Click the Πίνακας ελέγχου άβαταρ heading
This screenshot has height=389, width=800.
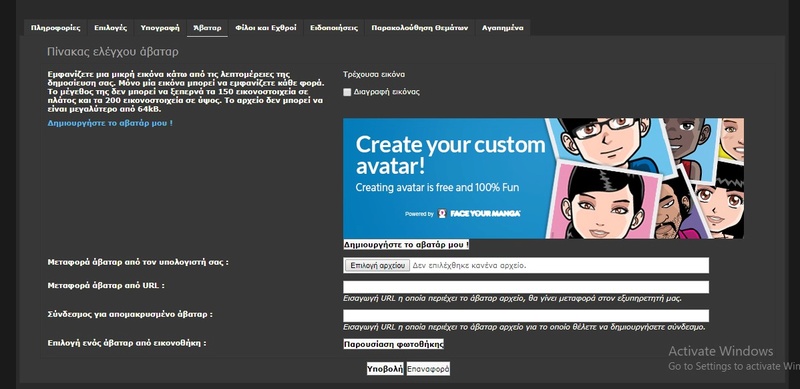point(113,52)
